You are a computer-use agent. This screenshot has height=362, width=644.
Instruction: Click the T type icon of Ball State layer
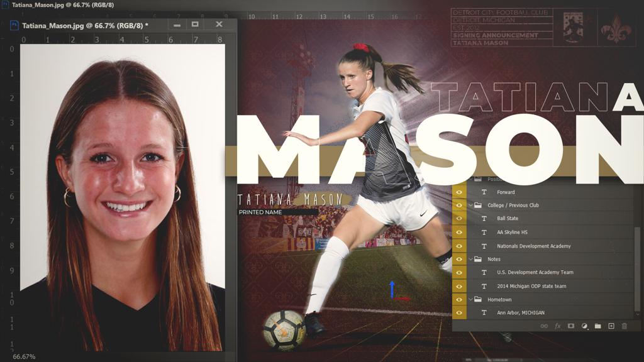(x=484, y=218)
